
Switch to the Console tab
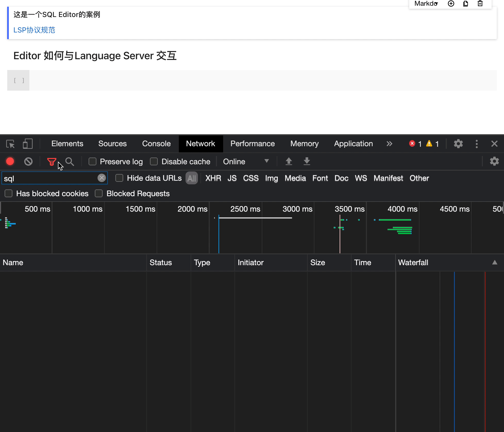[x=156, y=144]
